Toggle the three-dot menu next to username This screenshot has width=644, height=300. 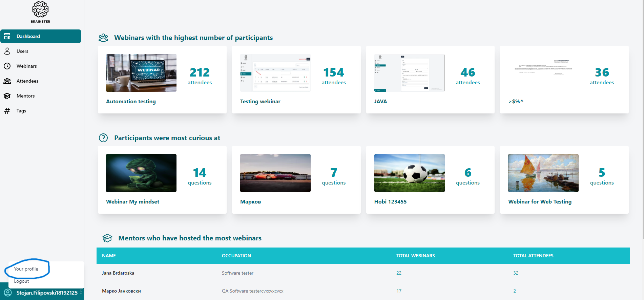(x=81, y=293)
